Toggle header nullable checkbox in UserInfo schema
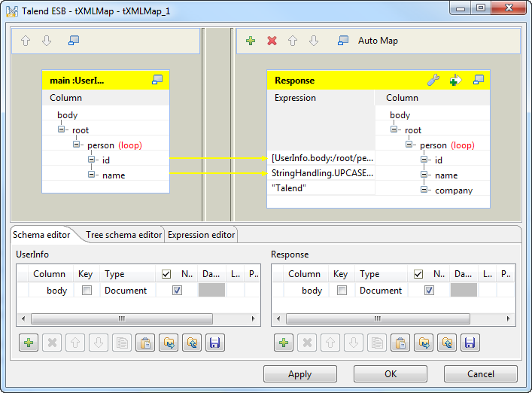 click(x=166, y=274)
